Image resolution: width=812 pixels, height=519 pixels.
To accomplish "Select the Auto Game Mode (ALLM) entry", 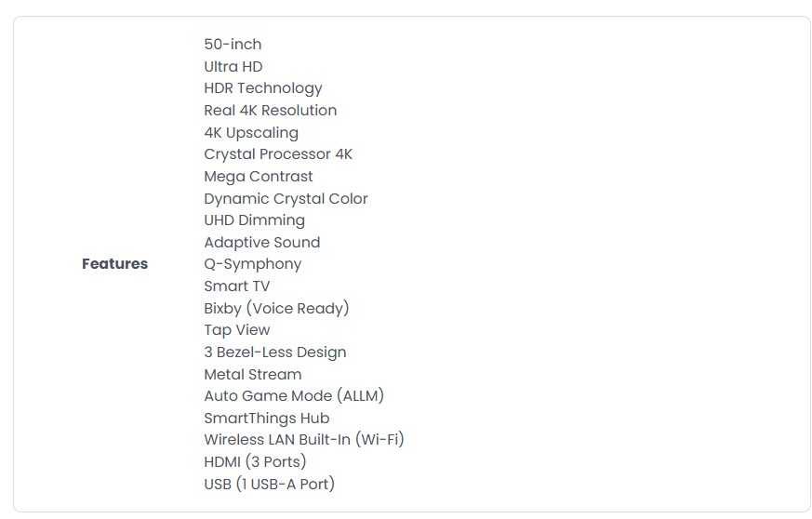I will 294,395.
